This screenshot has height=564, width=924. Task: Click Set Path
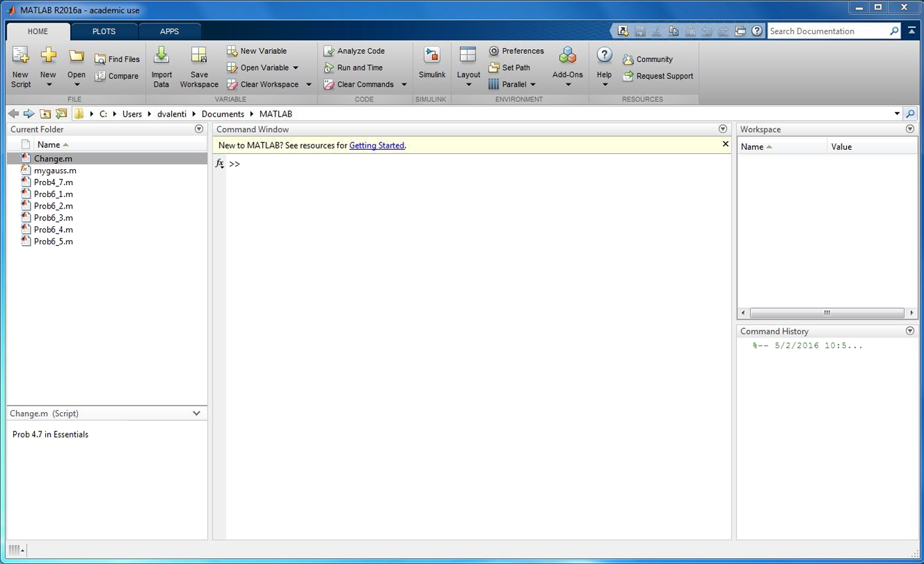[509, 68]
